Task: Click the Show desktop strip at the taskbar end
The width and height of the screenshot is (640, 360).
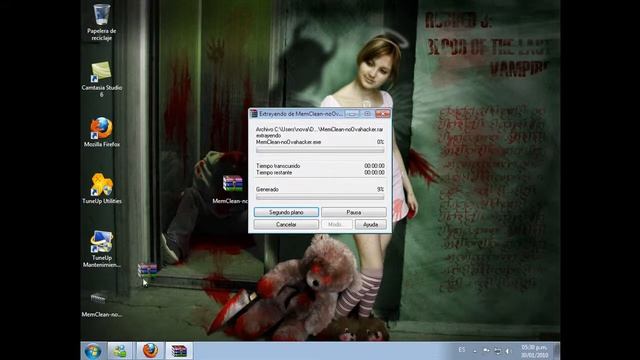Action: 556,351
